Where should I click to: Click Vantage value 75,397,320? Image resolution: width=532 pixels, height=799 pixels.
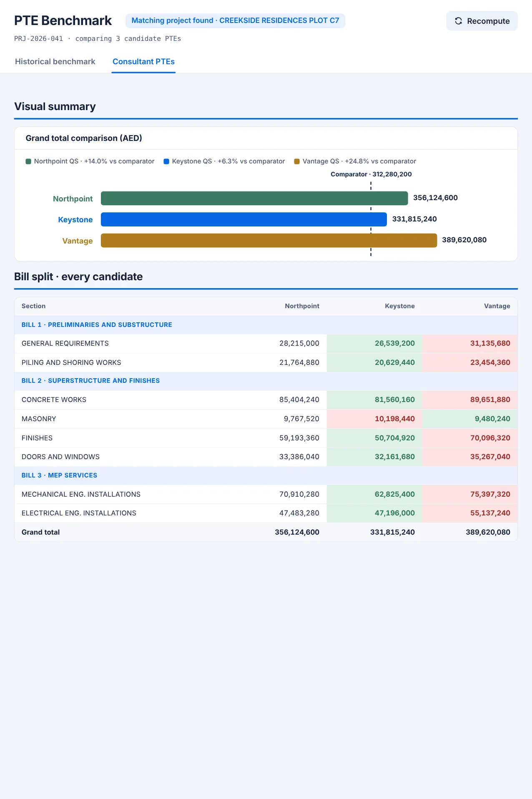coord(490,495)
